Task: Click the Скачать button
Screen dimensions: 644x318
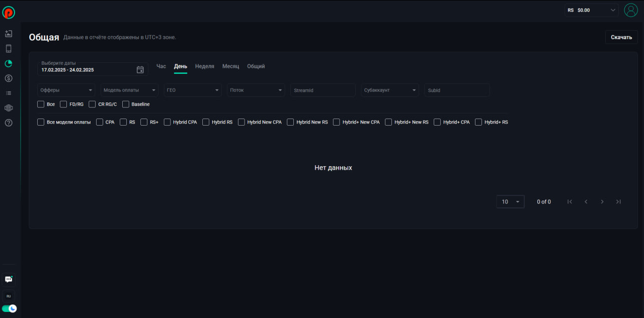Action: click(621, 37)
